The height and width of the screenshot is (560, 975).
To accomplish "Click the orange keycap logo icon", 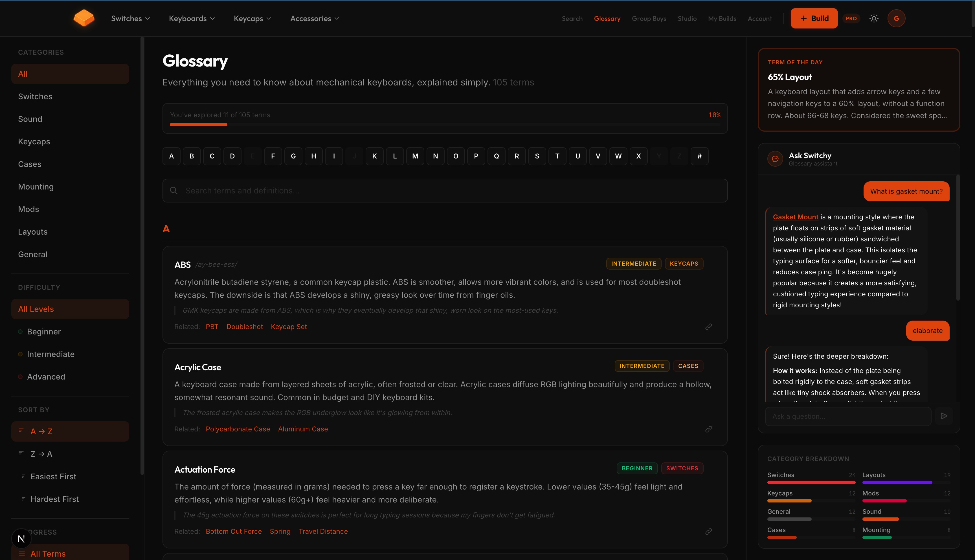I will point(84,18).
